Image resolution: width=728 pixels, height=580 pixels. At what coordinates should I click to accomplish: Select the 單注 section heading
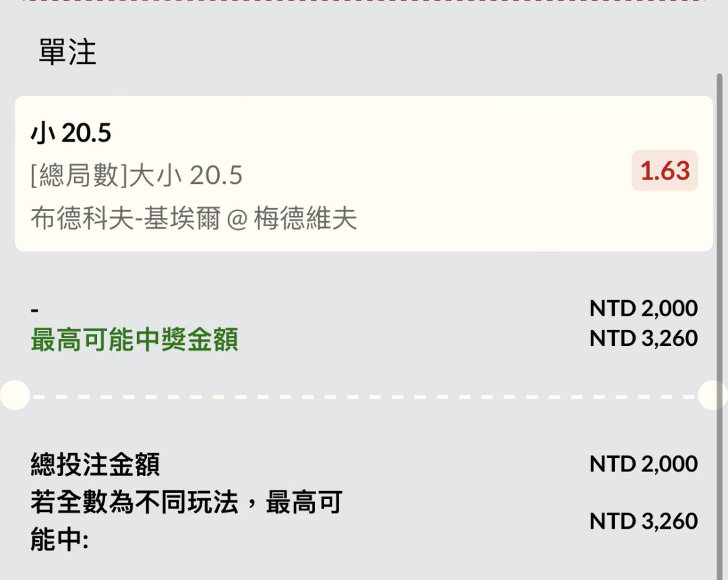67,53
